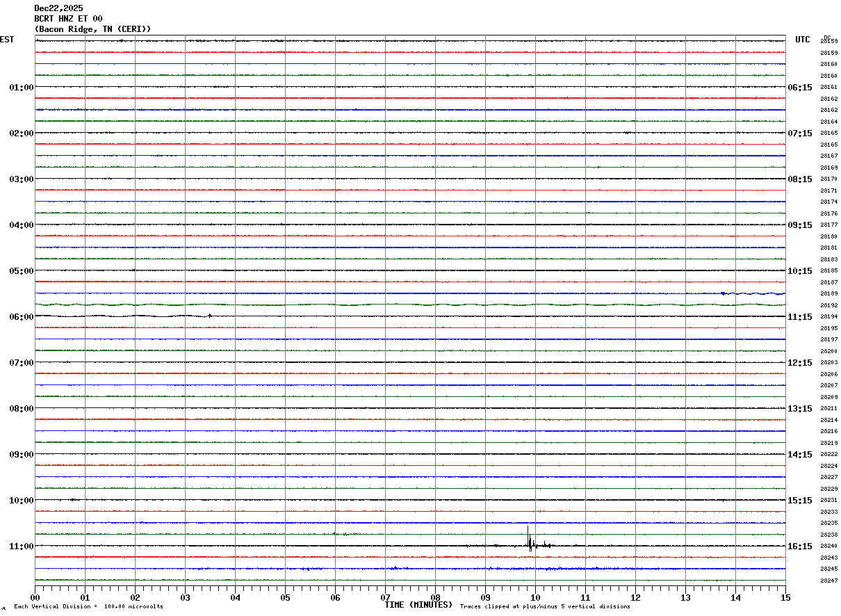Click the large seismic spike on the 11:00 trace
Image resolution: width=841 pixels, height=616 pixels.
pos(530,540)
